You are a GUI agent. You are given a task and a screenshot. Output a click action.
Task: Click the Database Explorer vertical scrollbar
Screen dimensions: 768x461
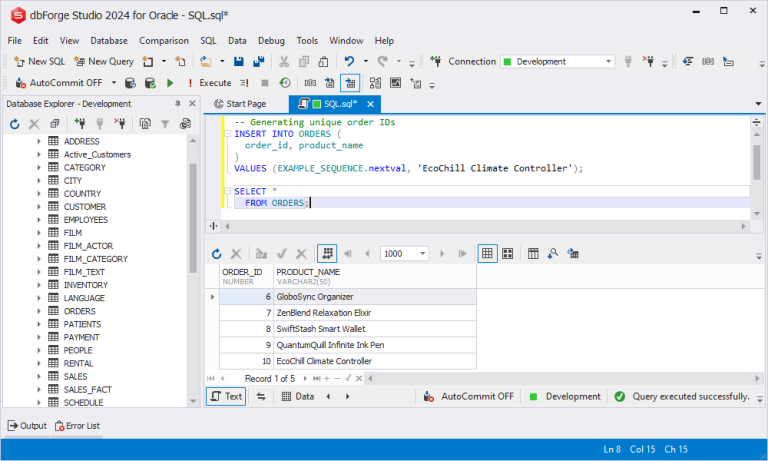coord(193,220)
